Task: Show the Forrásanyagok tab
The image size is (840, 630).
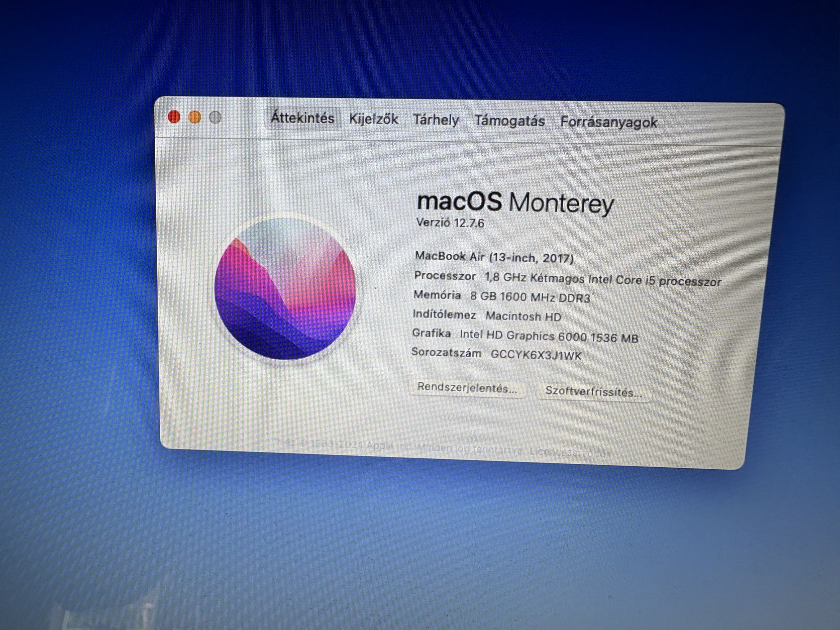Action: pyautogui.click(x=608, y=122)
